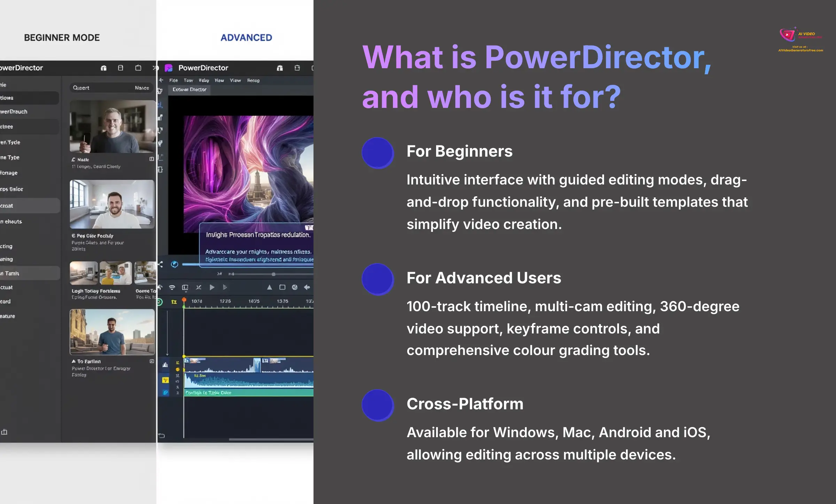Select the highlighted 'tlows' sidebar item
This screenshot has height=504, width=836.
click(30, 98)
